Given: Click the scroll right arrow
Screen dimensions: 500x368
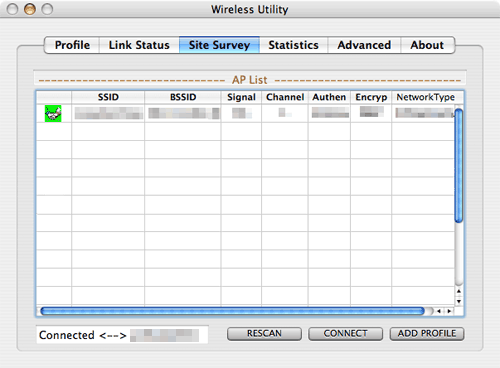Looking at the screenshot, I should point(449,311).
